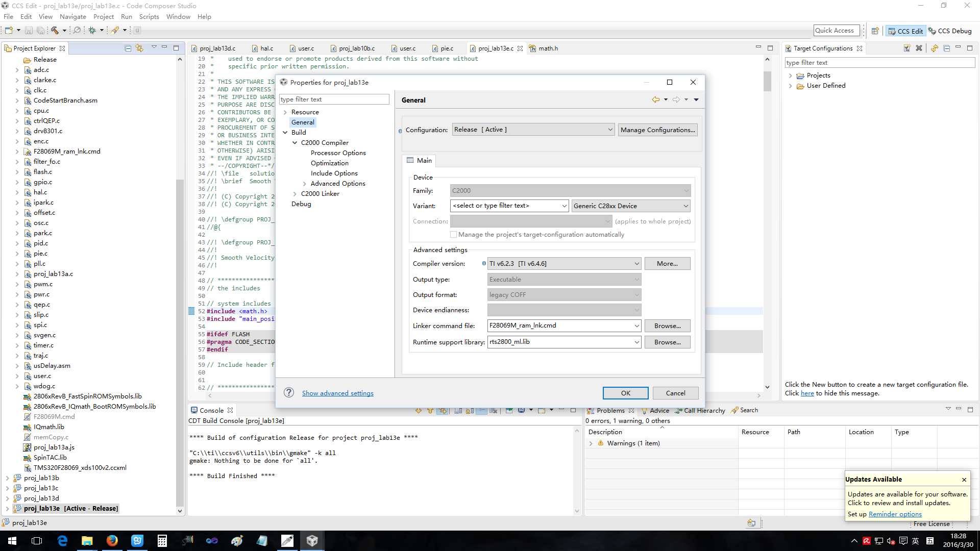This screenshot has width=980, height=551.
Task: Open Firefox from the taskbar
Action: coord(112,541)
